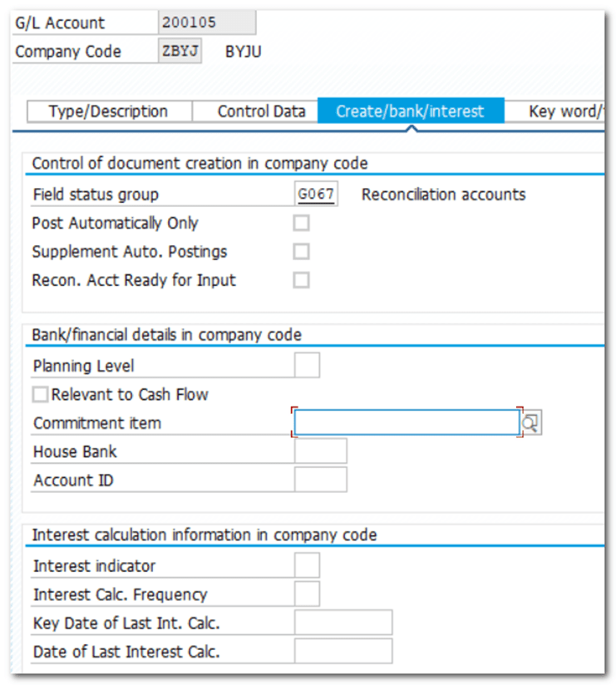616x685 pixels.
Task: Switch to Type/Description tab
Action: tap(108, 111)
